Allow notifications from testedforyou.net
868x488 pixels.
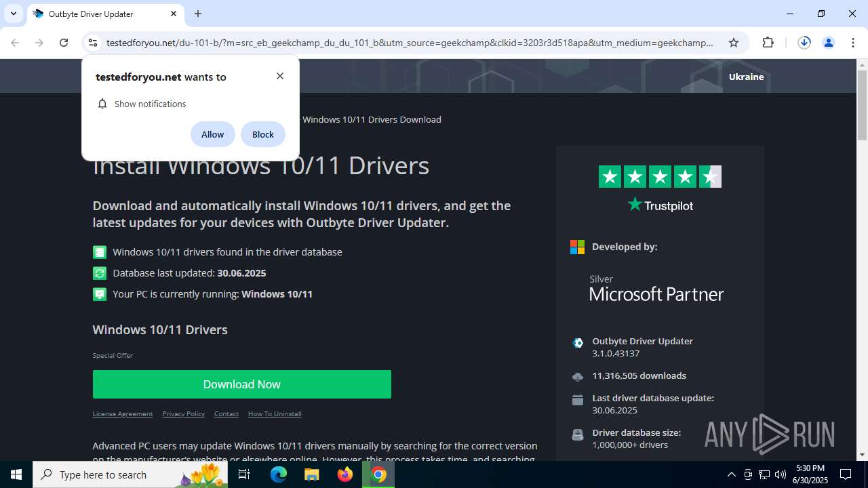212,134
